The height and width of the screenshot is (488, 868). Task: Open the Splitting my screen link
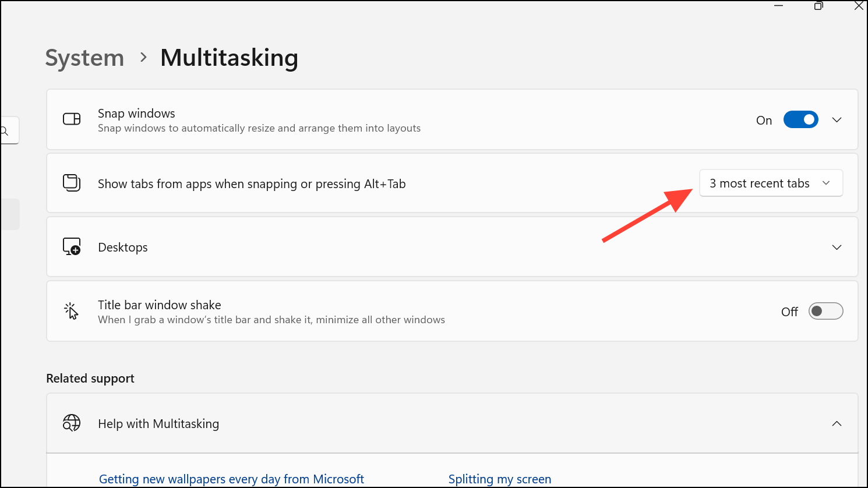(499, 479)
